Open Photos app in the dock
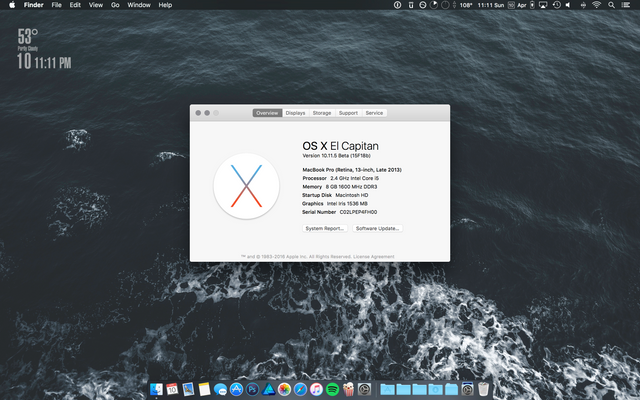640x400 pixels. pos(284,388)
